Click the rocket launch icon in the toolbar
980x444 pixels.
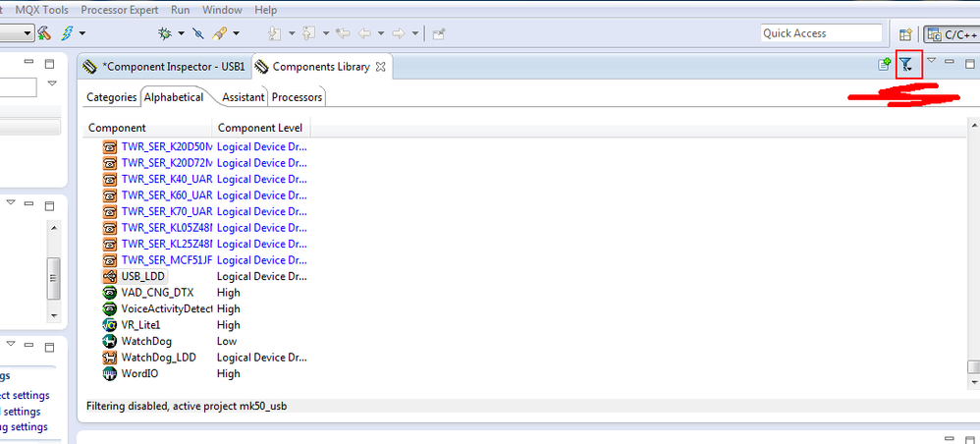click(x=219, y=33)
